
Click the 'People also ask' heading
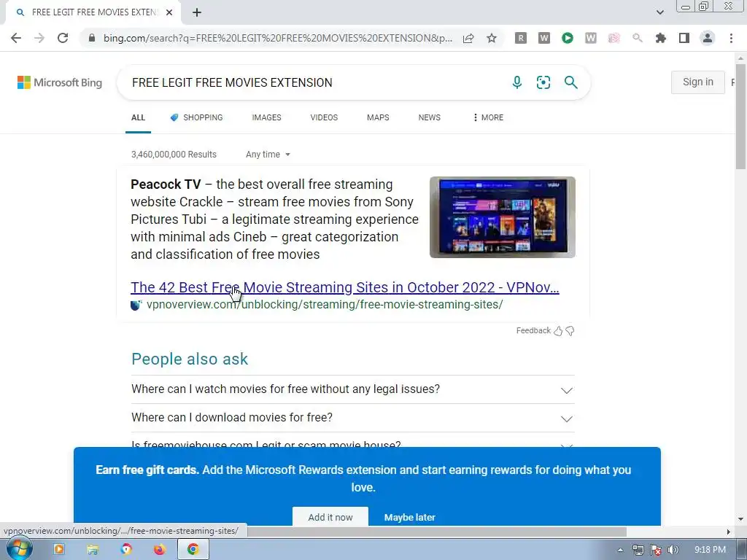pyautogui.click(x=190, y=359)
